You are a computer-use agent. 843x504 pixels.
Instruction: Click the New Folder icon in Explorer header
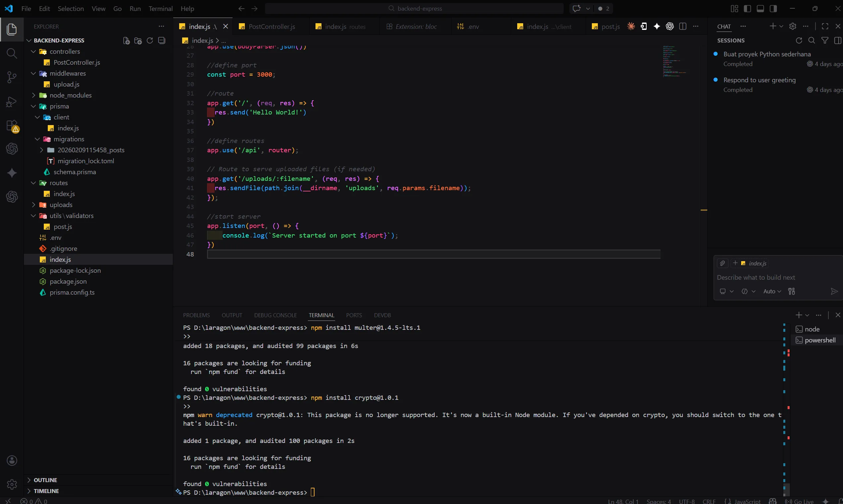pyautogui.click(x=138, y=40)
